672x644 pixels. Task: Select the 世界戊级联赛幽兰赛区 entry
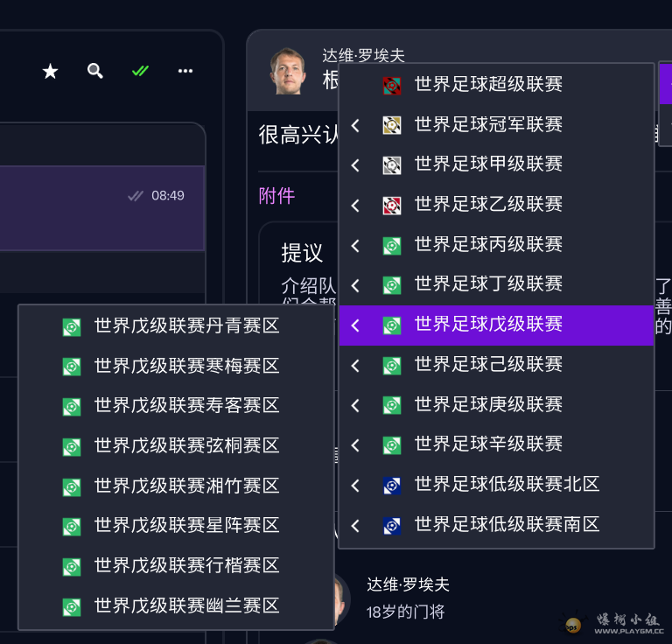186,606
